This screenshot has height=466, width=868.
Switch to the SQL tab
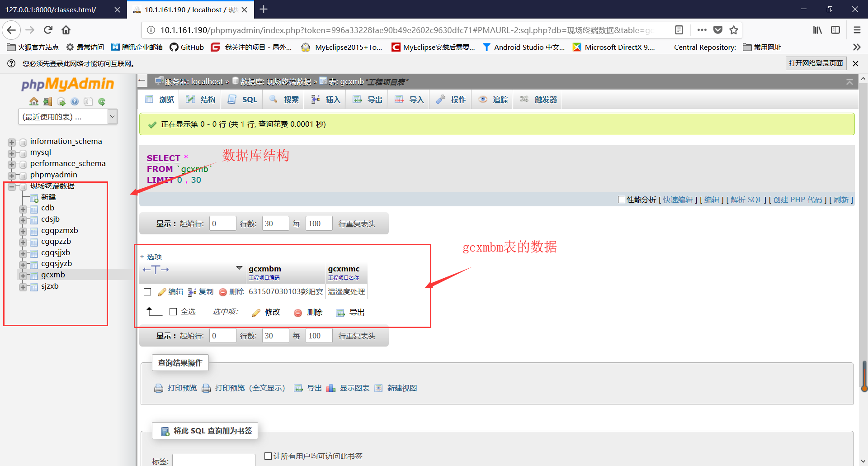click(x=242, y=100)
